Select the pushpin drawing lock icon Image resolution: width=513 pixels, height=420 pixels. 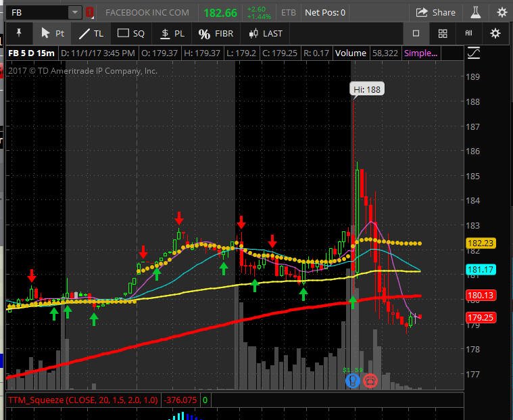pyautogui.click(x=19, y=33)
